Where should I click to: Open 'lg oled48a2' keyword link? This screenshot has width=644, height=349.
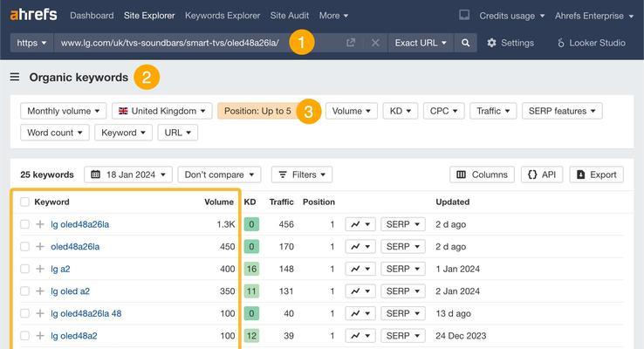click(74, 335)
